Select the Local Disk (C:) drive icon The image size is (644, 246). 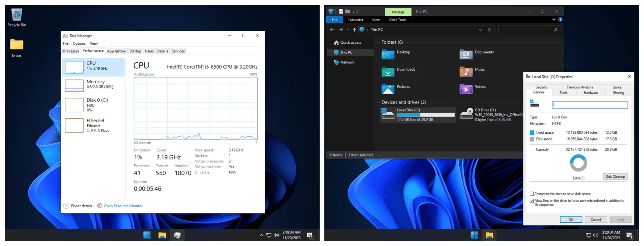coord(388,114)
